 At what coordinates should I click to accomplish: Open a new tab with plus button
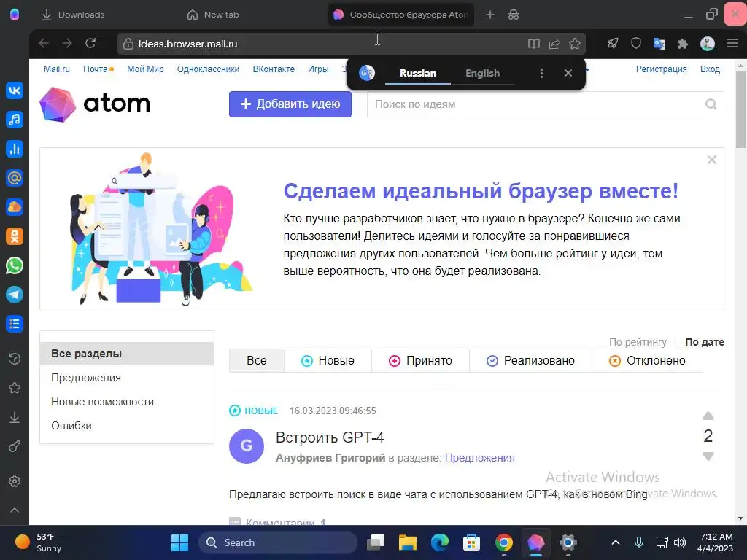[x=489, y=15]
